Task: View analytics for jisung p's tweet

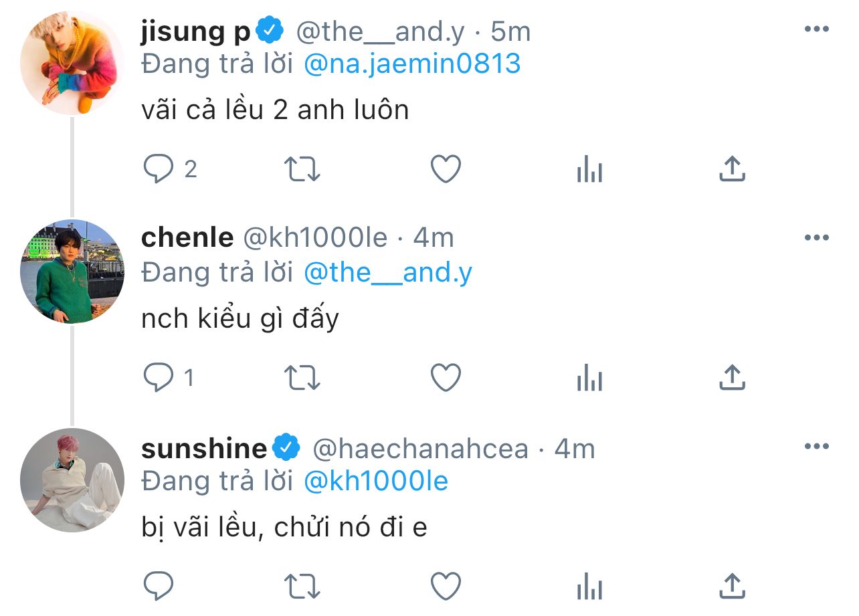Action: click(589, 169)
